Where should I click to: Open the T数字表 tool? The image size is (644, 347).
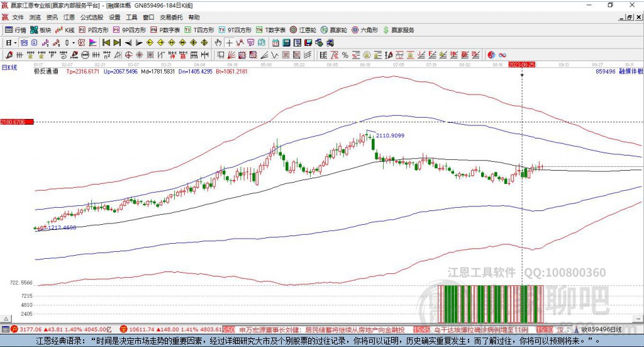270,30
